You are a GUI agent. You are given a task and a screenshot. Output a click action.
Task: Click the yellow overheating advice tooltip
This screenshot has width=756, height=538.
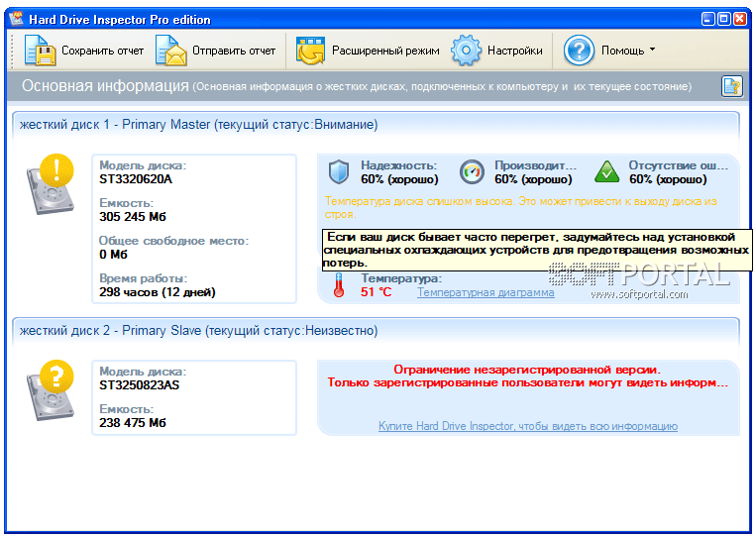pyautogui.click(x=537, y=250)
